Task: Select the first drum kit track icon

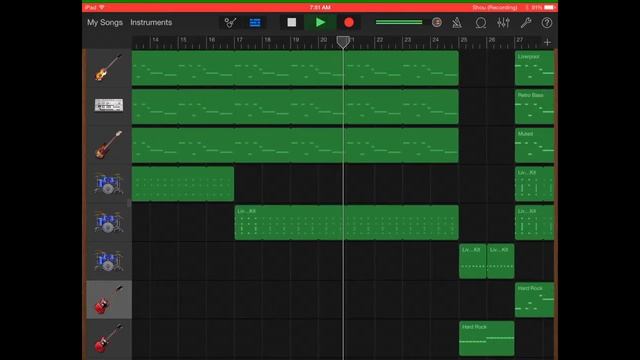Action: pos(109,183)
